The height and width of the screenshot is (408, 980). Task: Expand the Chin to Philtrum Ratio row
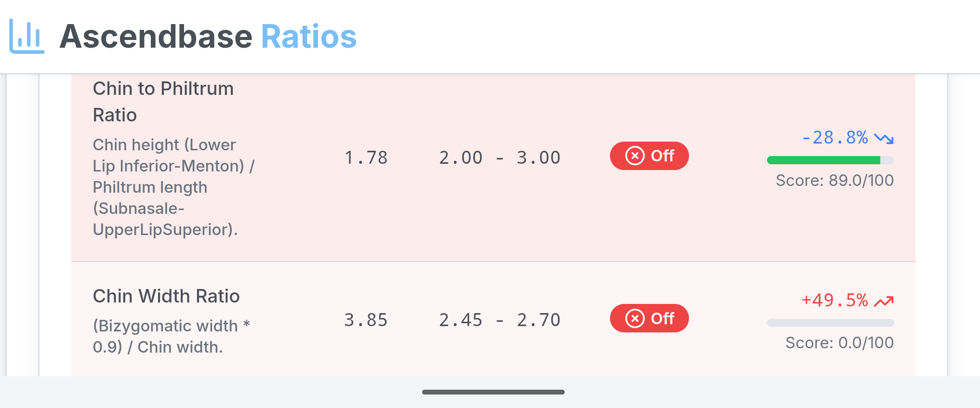click(x=163, y=101)
